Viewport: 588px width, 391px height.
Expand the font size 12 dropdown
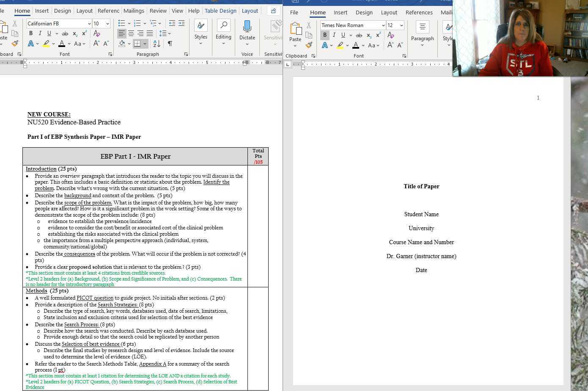click(x=401, y=25)
